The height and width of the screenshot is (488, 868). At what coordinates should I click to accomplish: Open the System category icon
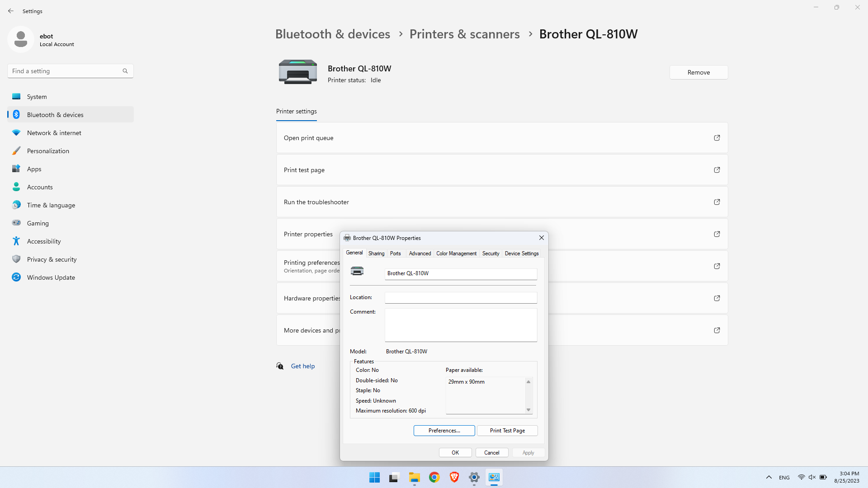pos(16,96)
